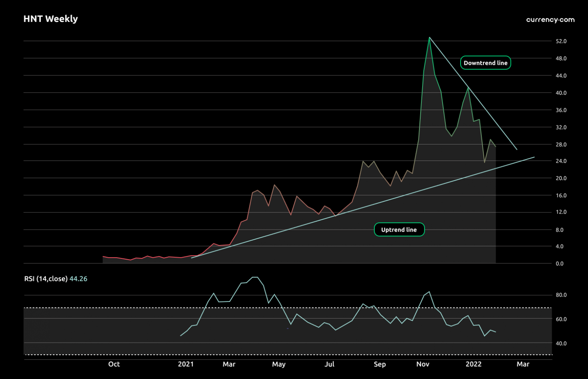Click the RSI value 44.26
588x379 pixels.
pos(78,279)
